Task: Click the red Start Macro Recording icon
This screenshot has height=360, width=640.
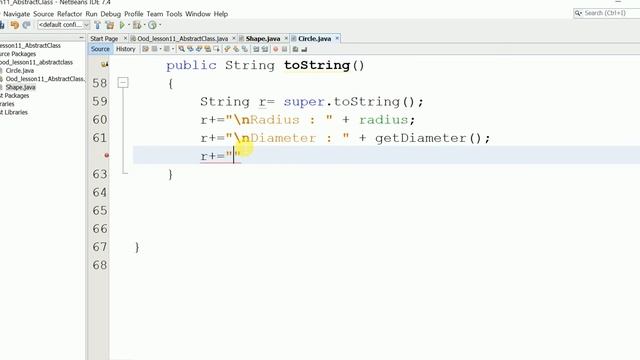Action: click(276, 49)
